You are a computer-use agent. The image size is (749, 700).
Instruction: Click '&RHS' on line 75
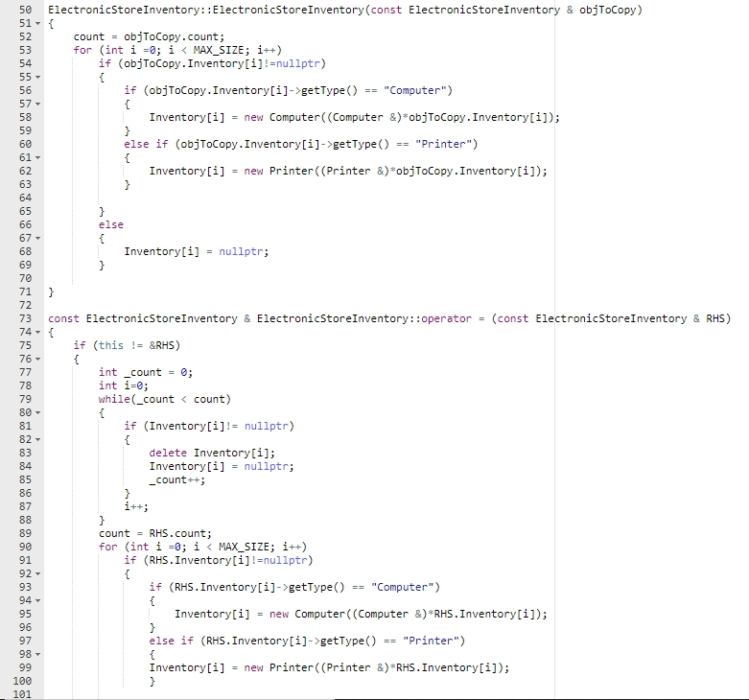161,345
